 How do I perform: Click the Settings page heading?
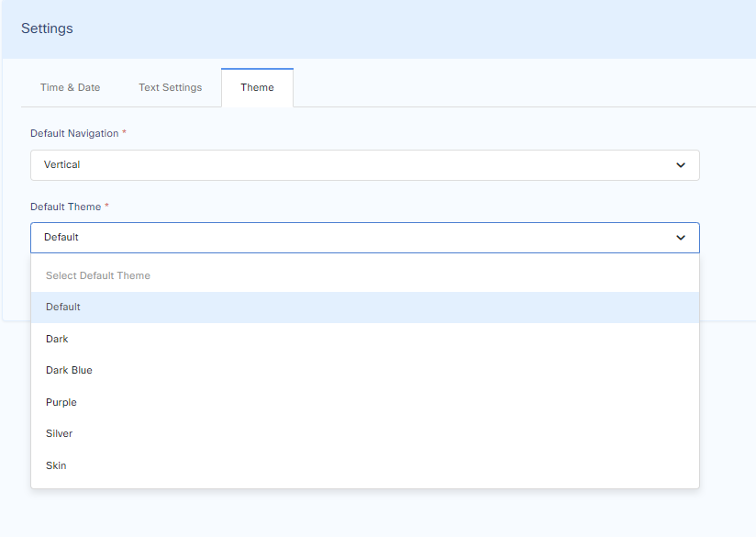click(x=47, y=28)
